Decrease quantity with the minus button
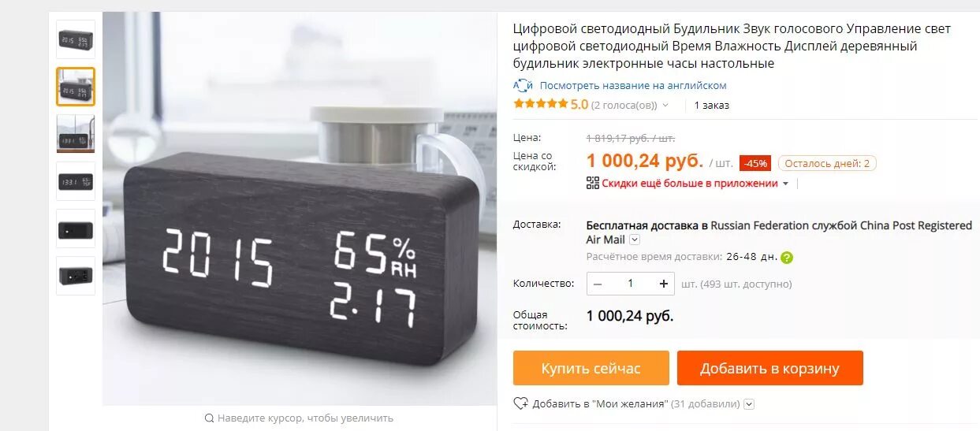This screenshot has width=980, height=431. point(598,284)
